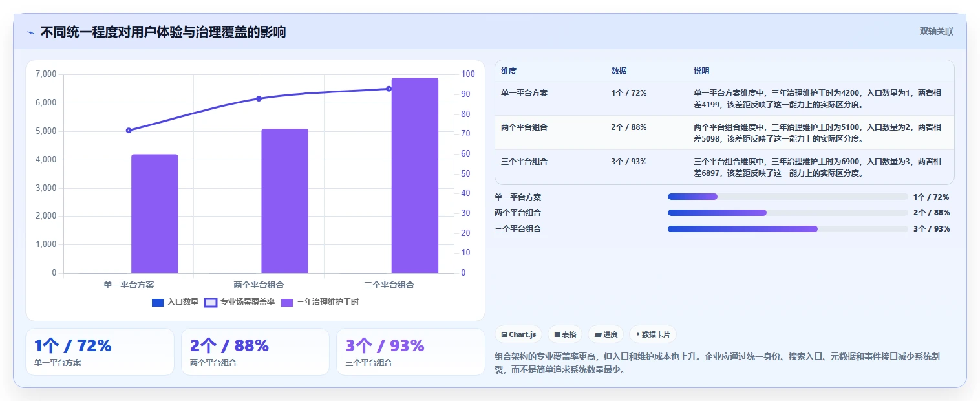Screen dimensions: 980x401
Task: Click the 单一平台方案 table row name
Action: pos(524,93)
